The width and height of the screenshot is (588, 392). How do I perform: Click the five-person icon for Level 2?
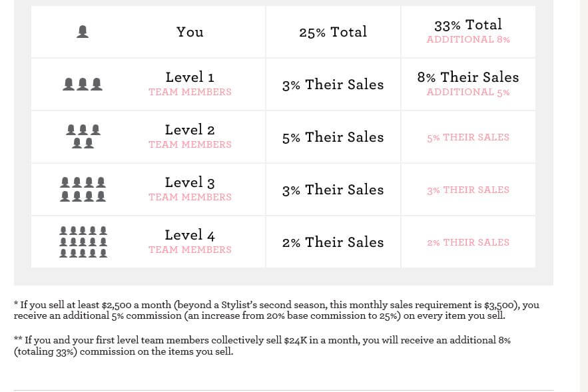coord(83,137)
